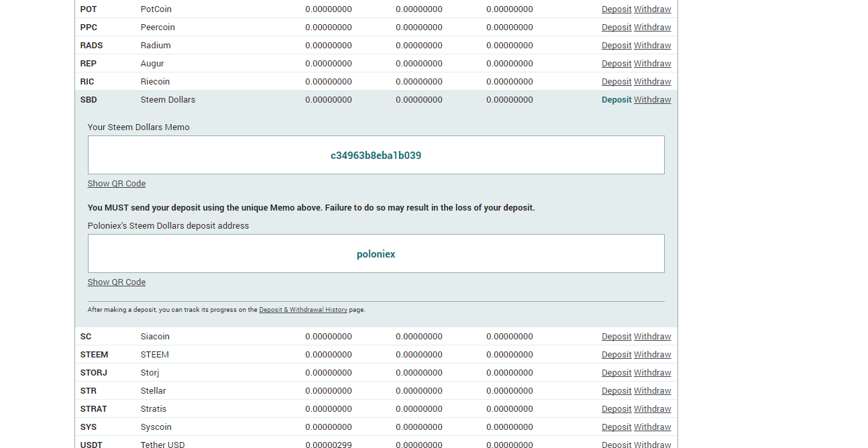This screenshot has height=448, width=868.
Task: Select the poloniex deposit address box
Action: point(376,254)
